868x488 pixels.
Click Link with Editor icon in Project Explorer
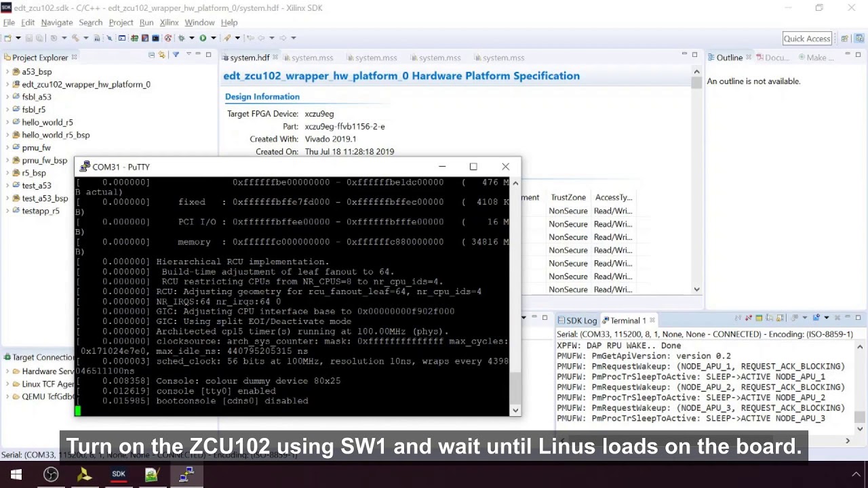[x=161, y=54]
